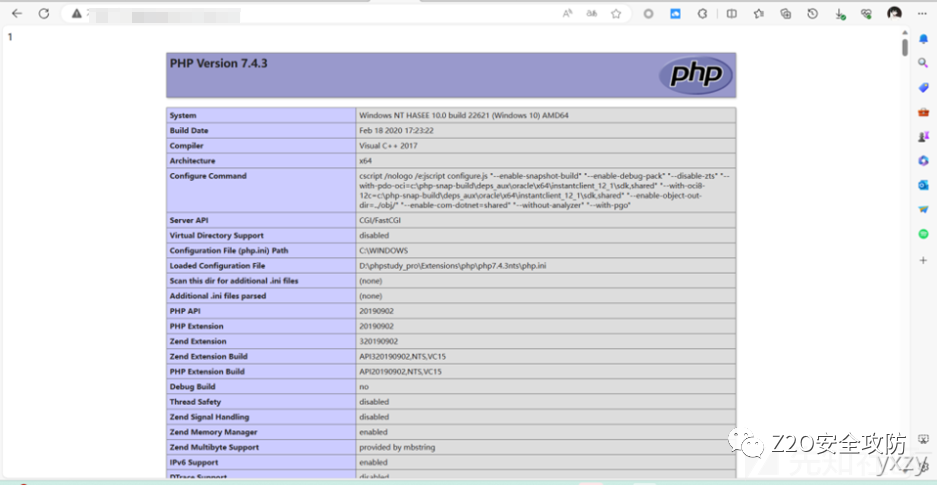Open the sidebar Search magnifier icon
Screen dimensions: 937x485
coord(923,63)
